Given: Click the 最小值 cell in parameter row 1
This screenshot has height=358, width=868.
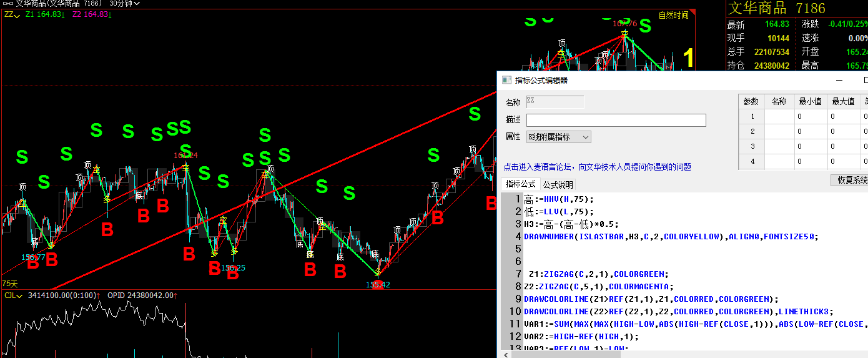Looking at the screenshot, I should [811, 116].
